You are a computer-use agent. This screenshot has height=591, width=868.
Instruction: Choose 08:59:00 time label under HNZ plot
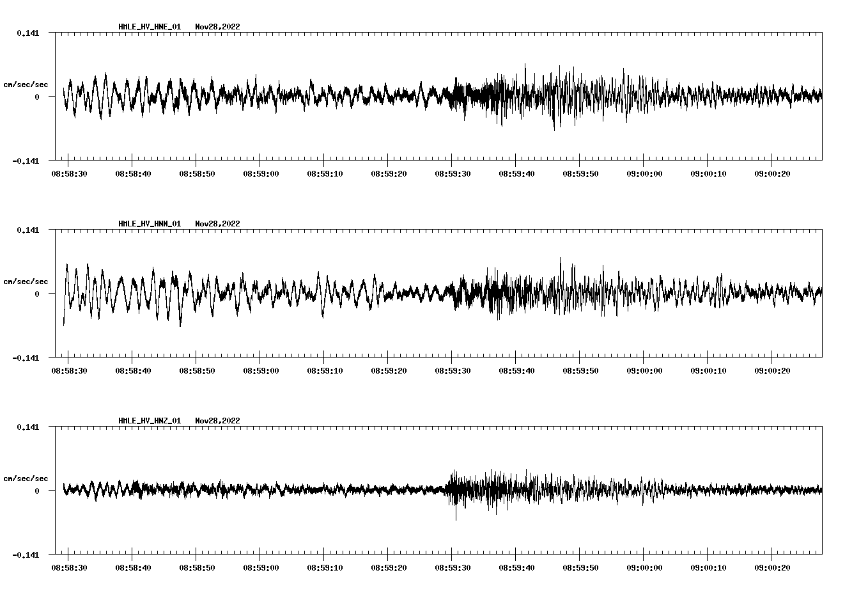coord(261,567)
